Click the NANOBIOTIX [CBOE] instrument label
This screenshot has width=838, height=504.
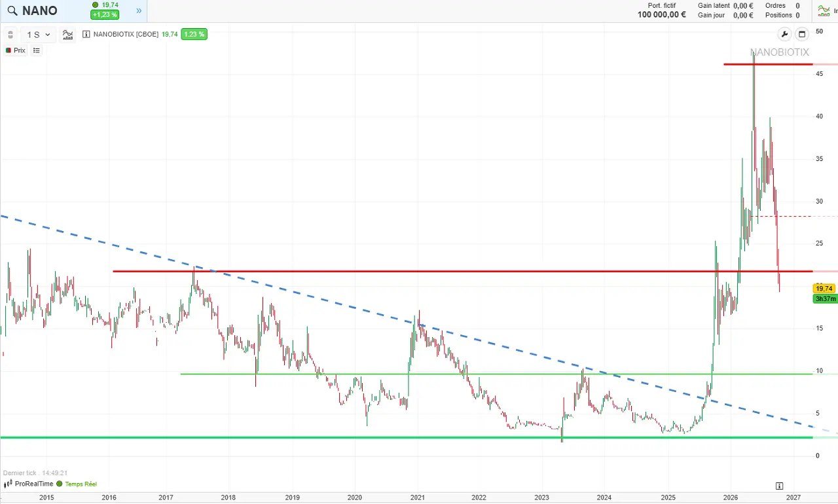point(126,35)
